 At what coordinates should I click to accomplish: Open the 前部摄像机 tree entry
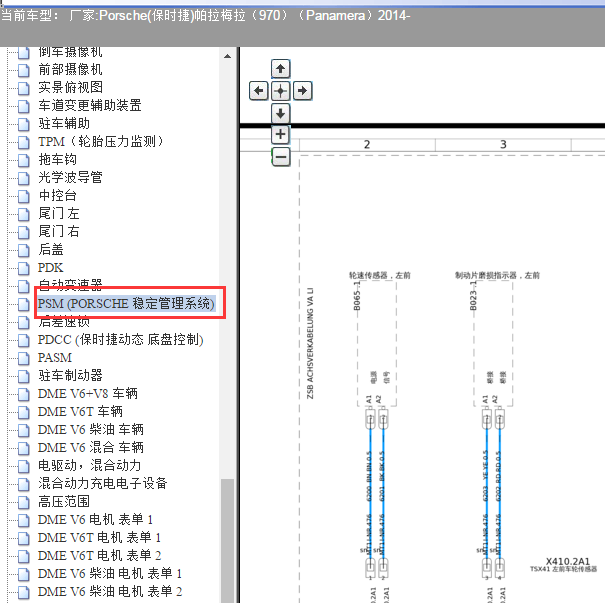pos(70,69)
